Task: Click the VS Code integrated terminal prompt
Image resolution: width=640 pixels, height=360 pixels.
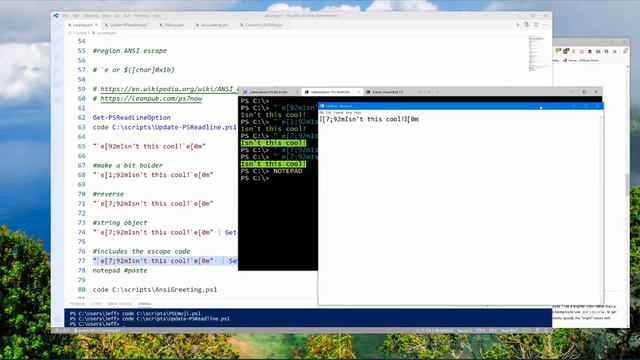Action: (95, 324)
